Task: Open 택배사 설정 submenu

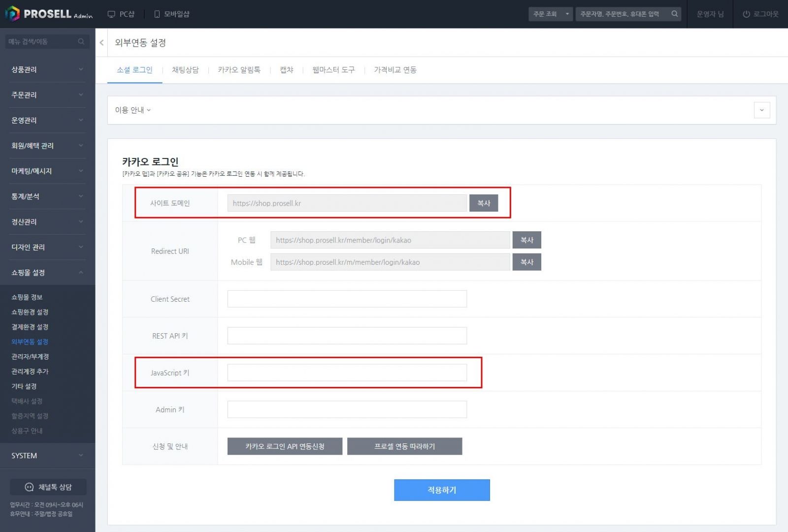Action: (27, 401)
